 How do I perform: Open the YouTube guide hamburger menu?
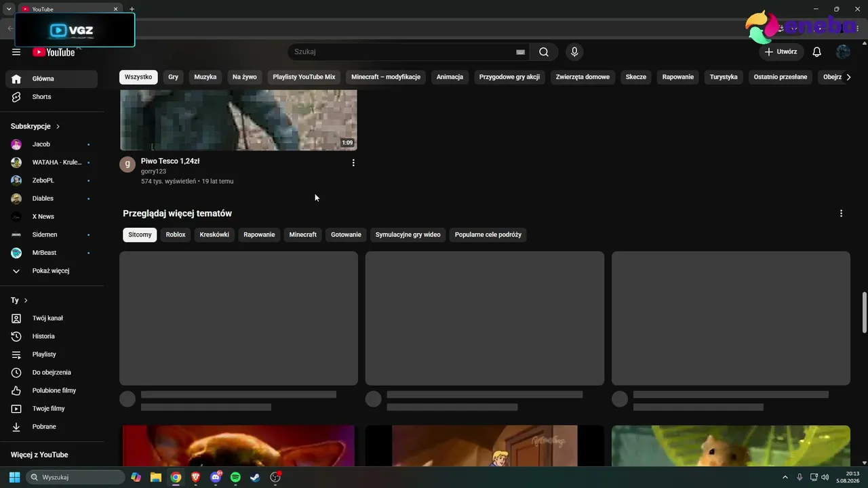(x=16, y=52)
